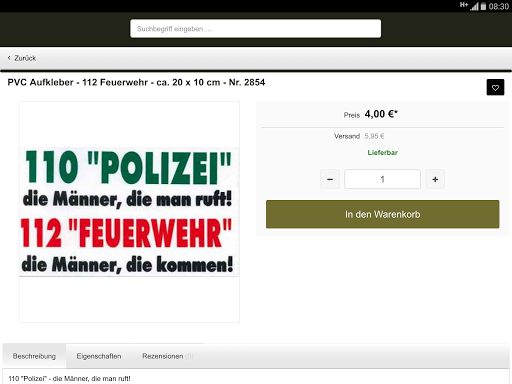
Task: Focus the Suchbegriff eingeben search box
Action: click(x=255, y=29)
